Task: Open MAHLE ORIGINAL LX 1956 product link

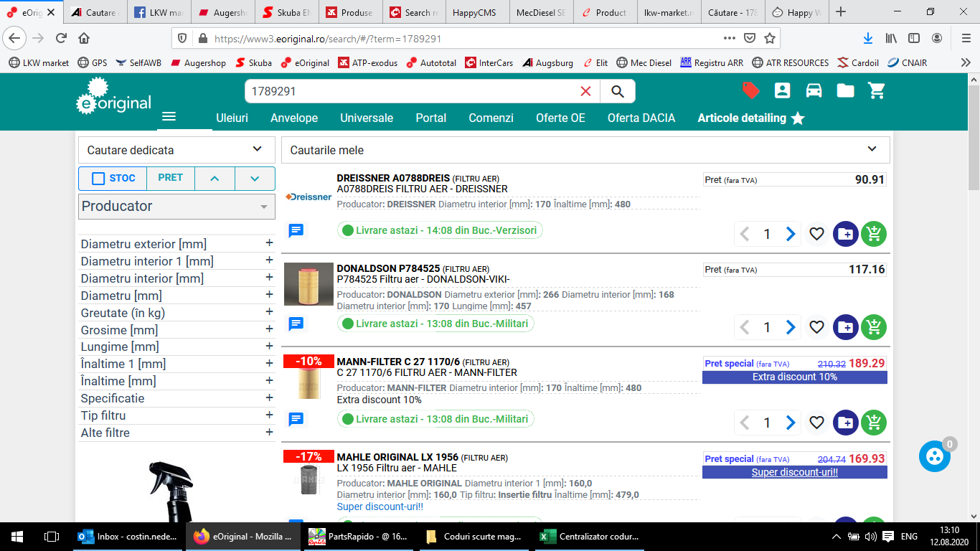Action: click(x=397, y=457)
